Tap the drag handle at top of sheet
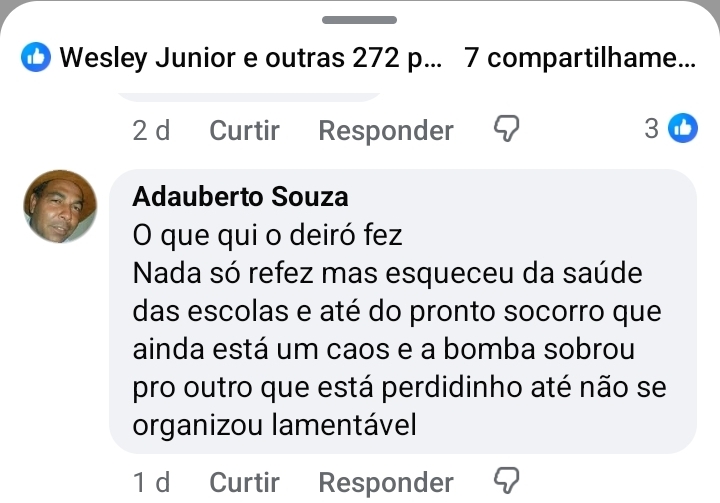Image resolution: width=720 pixels, height=503 pixels. click(360, 19)
